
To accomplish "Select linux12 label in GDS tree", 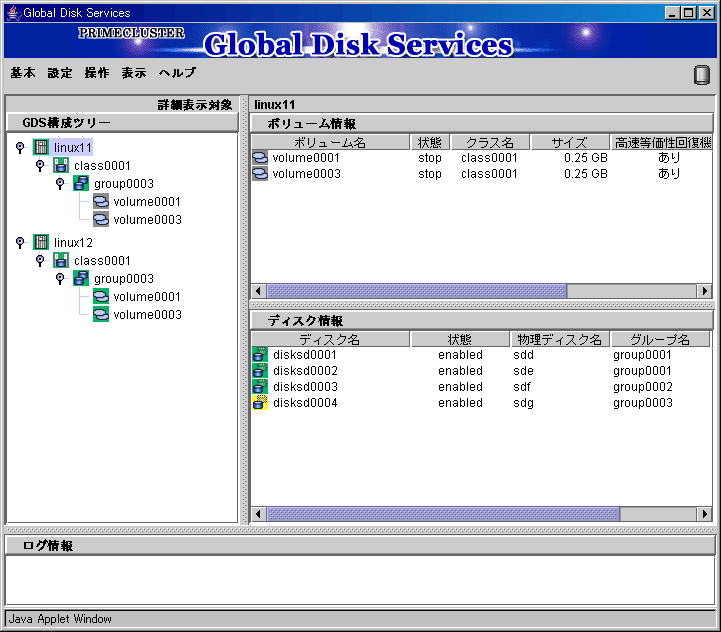I will click(73, 242).
